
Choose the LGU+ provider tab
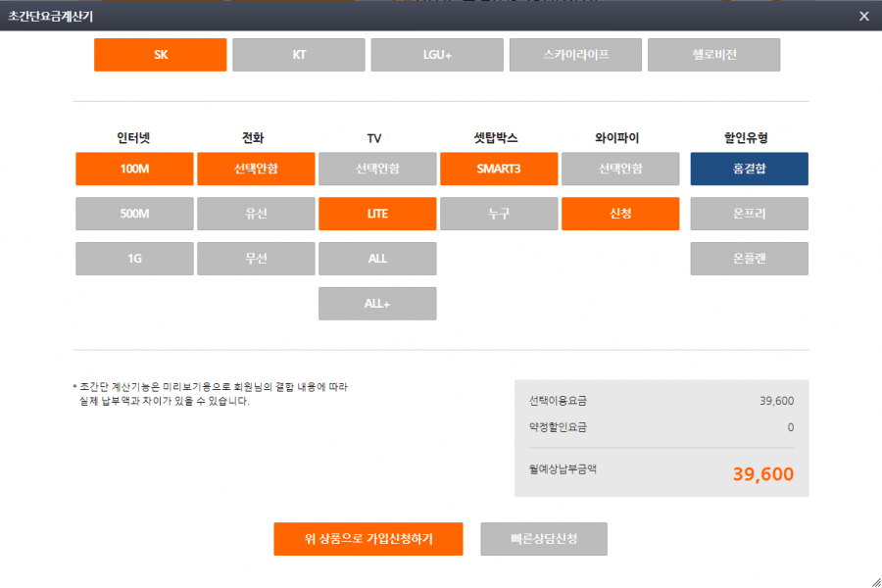click(437, 55)
